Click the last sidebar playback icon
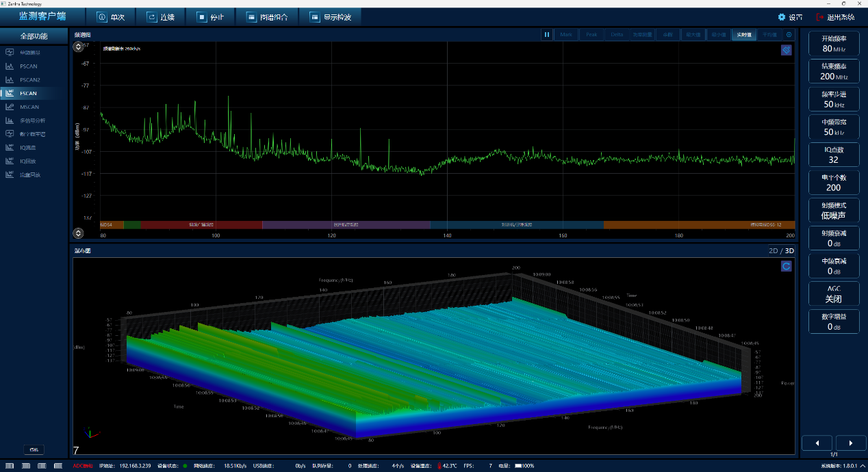 [x=10, y=174]
